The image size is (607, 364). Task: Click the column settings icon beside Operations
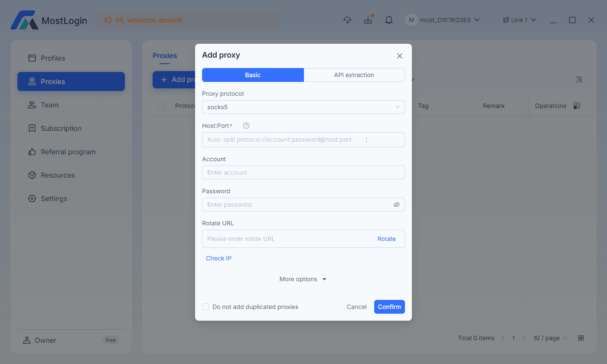(577, 106)
